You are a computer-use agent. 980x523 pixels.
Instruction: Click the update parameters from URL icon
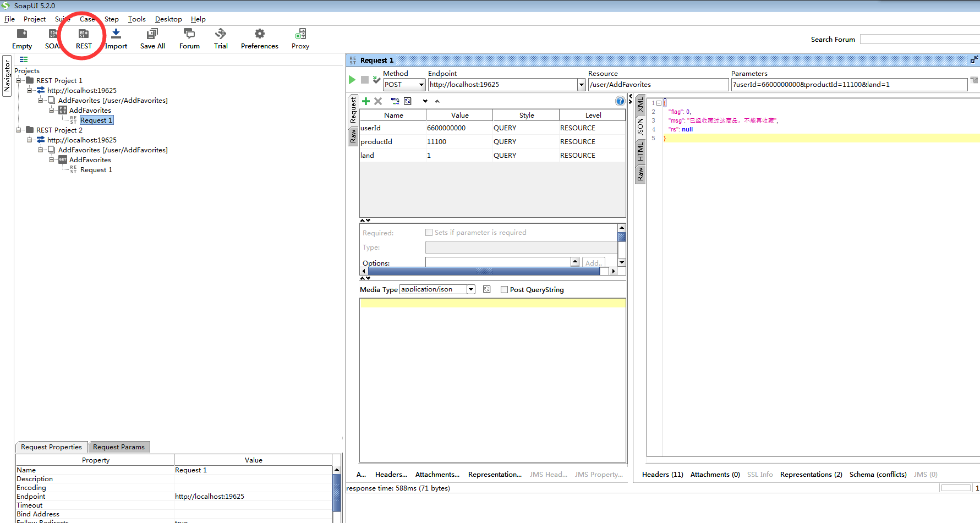point(395,101)
